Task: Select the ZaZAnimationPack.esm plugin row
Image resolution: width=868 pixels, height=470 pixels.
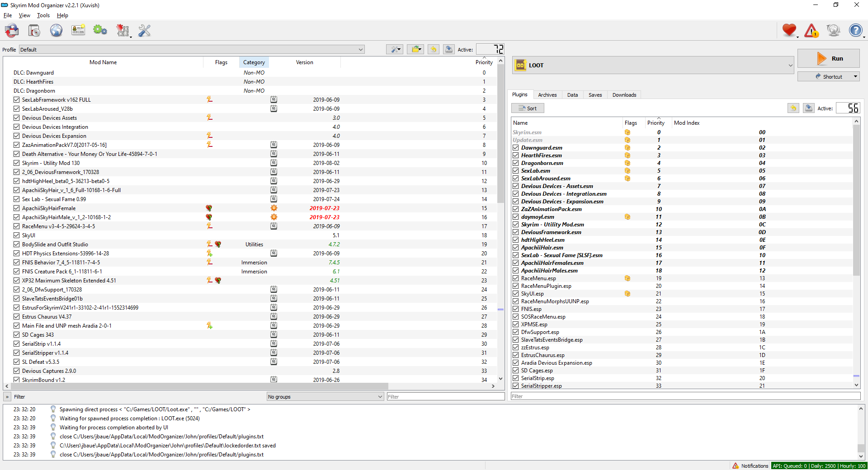Action: 681,209
